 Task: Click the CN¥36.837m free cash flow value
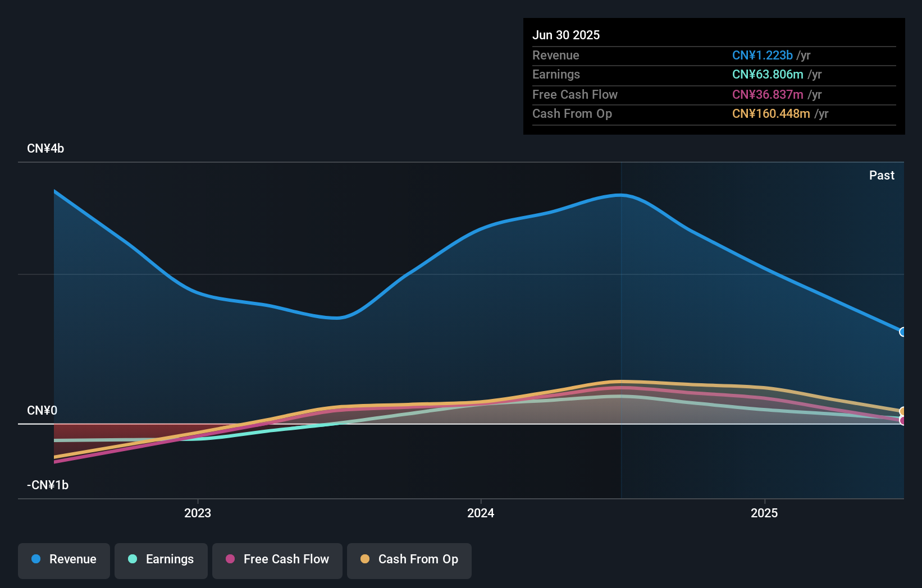click(x=768, y=94)
